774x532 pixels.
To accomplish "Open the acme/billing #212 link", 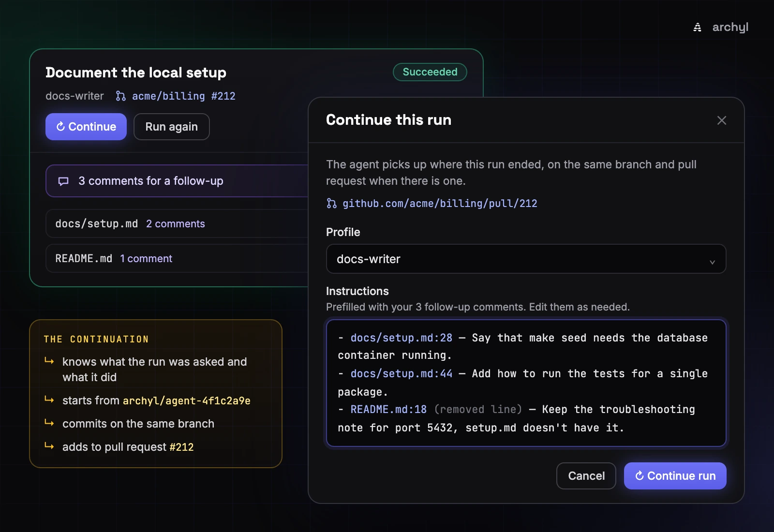I will point(183,96).
